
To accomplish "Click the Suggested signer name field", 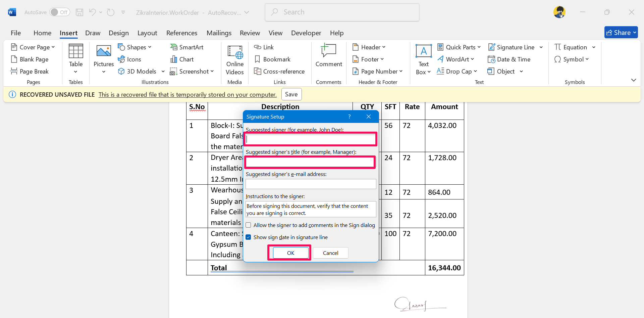I will 311,139.
